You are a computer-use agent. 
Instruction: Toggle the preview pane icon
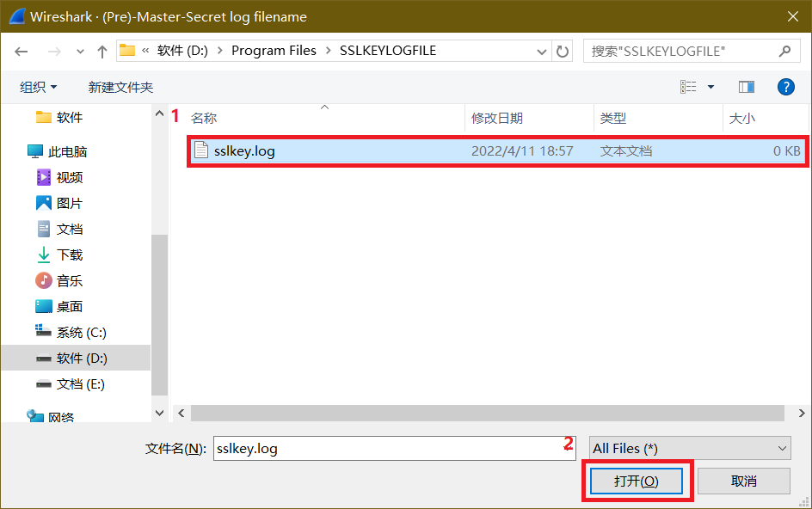[746, 87]
